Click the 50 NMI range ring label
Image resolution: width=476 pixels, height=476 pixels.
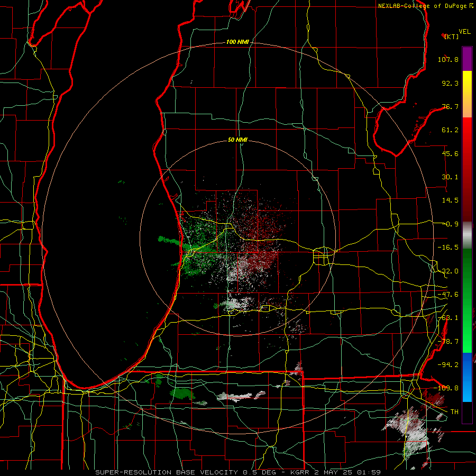coord(237,140)
